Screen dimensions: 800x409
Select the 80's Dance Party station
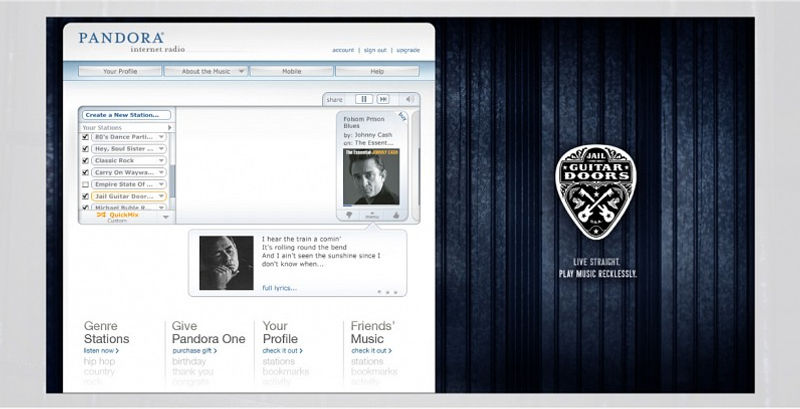coord(129,137)
